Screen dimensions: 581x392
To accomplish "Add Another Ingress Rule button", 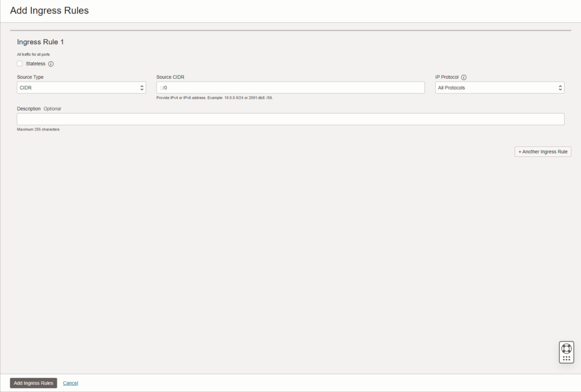I will (x=543, y=152).
